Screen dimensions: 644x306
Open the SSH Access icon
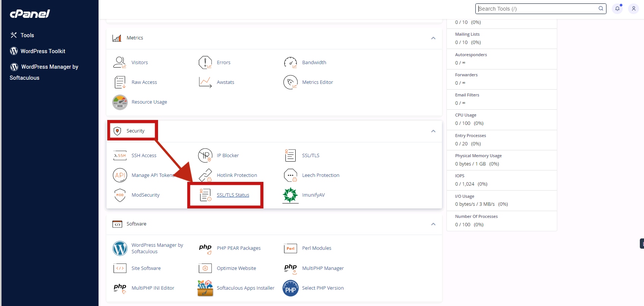[x=120, y=155]
